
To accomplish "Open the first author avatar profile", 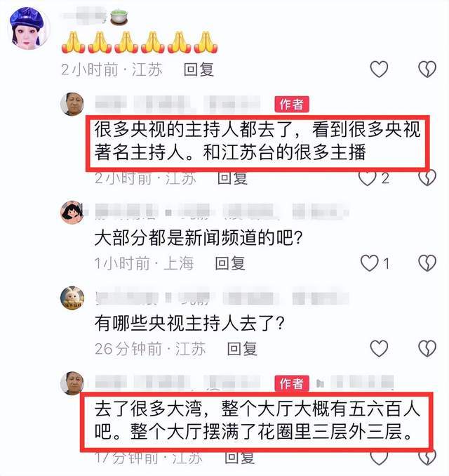I will pos(72,104).
